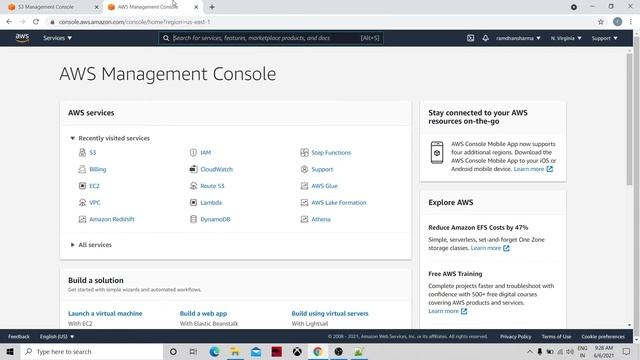Open the CloudShell terminal icon

point(470,38)
